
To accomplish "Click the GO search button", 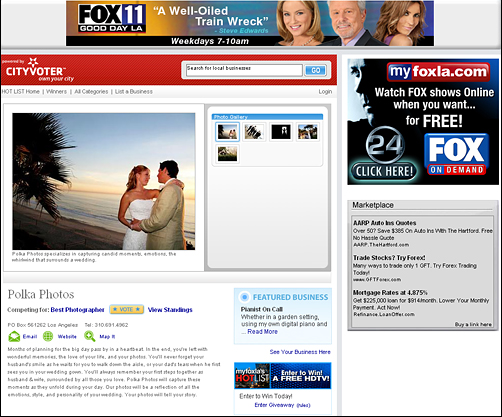I will [x=315, y=70].
